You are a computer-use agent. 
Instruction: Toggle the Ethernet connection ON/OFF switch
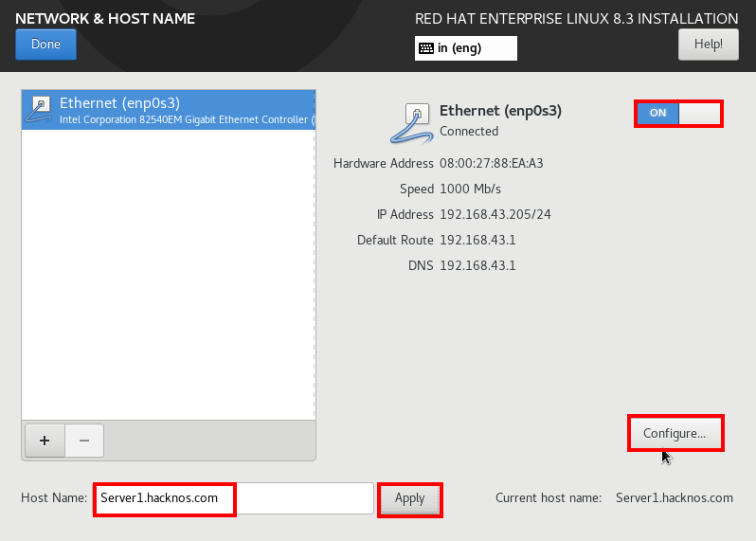pos(678,113)
